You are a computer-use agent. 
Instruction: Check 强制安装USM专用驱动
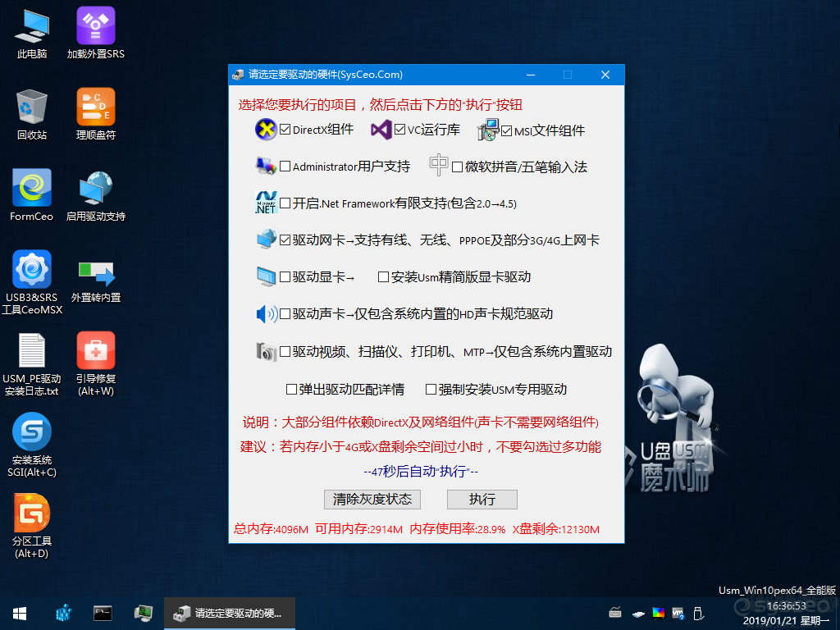click(x=431, y=389)
